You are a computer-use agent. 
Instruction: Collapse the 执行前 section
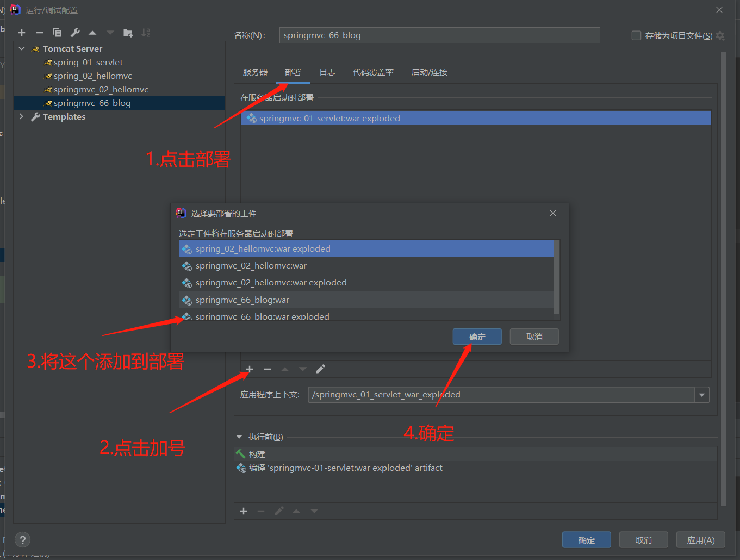pyautogui.click(x=239, y=437)
